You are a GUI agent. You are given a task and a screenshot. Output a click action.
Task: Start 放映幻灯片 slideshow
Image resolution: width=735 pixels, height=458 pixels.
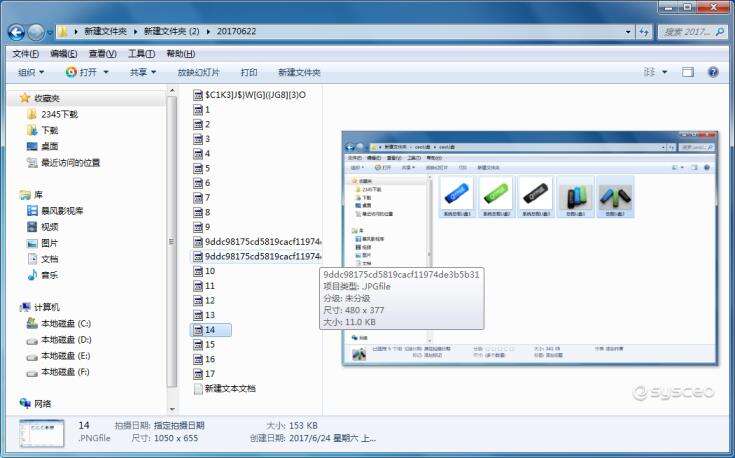pos(199,72)
